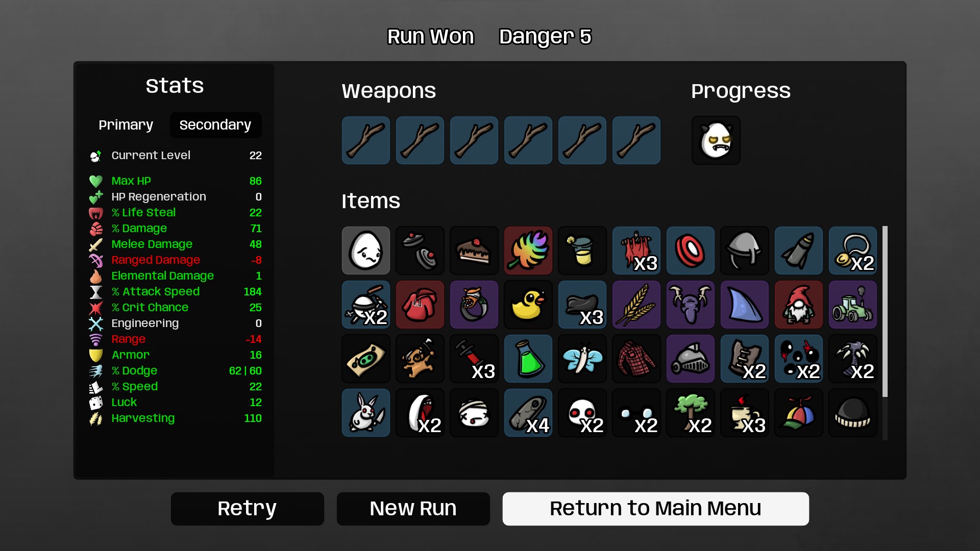This screenshot has height=551, width=980.
Task: Select the blue butterfly item
Action: point(582,359)
